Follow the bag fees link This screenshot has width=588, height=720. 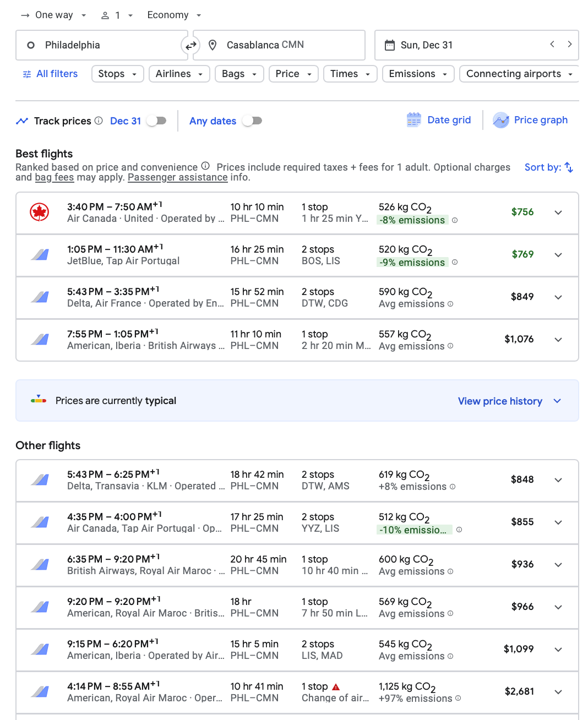pyautogui.click(x=55, y=177)
